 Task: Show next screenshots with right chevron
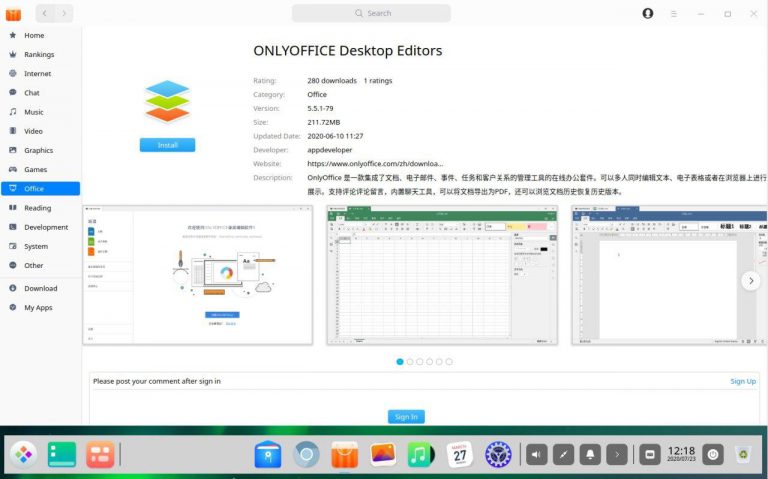point(751,281)
